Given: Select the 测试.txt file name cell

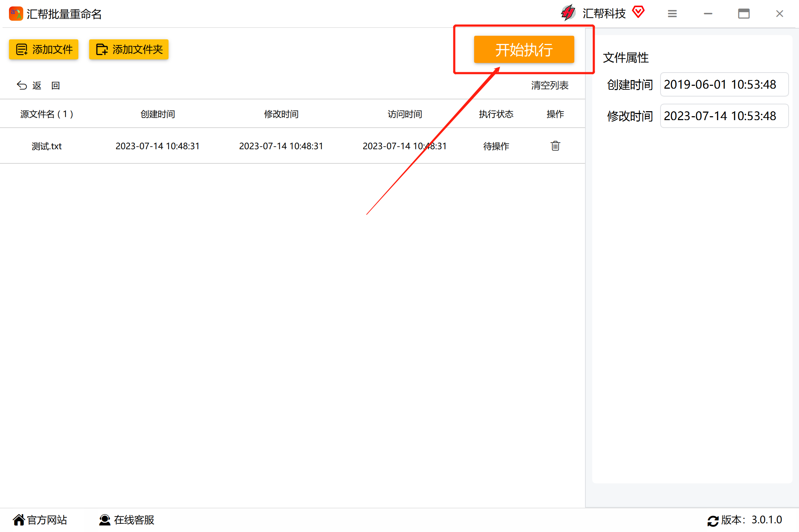Looking at the screenshot, I should (x=47, y=146).
